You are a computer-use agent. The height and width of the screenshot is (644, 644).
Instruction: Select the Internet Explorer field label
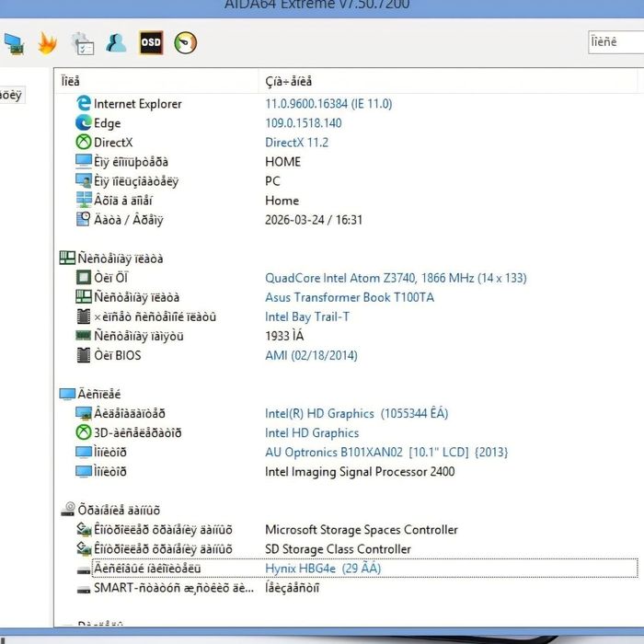click(138, 103)
